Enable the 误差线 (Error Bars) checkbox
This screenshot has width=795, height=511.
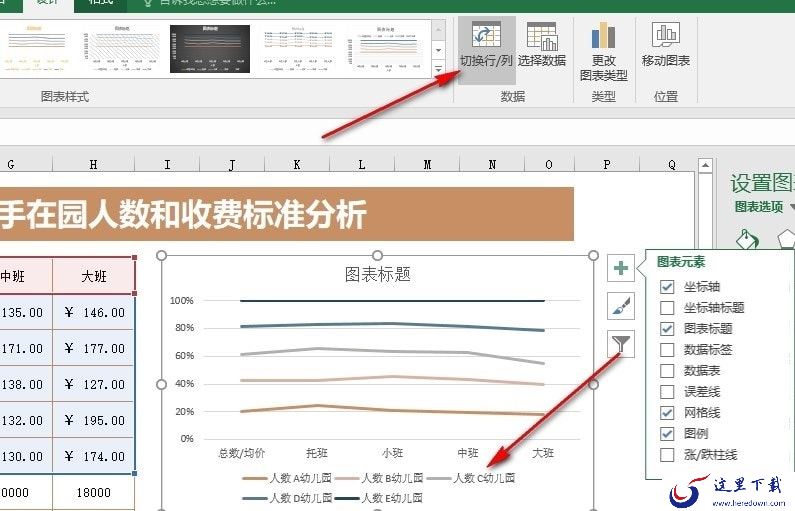pos(667,391)
